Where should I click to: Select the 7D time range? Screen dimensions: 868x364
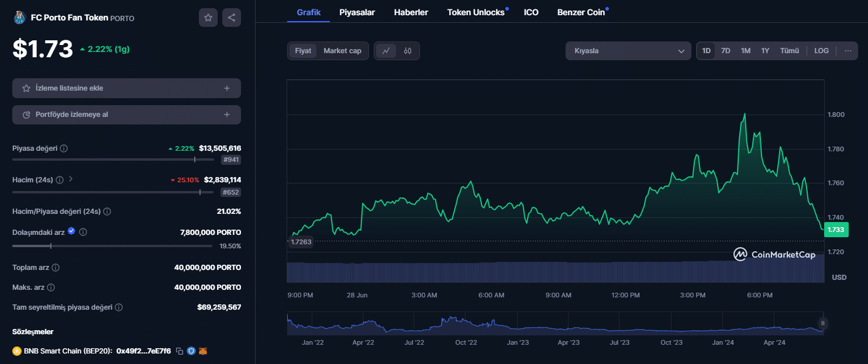click(x=725, y=51)
